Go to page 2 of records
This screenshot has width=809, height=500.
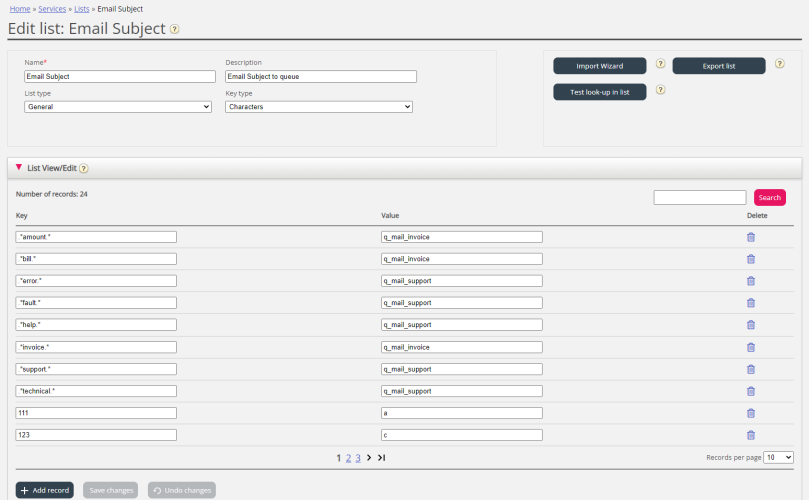348,457
